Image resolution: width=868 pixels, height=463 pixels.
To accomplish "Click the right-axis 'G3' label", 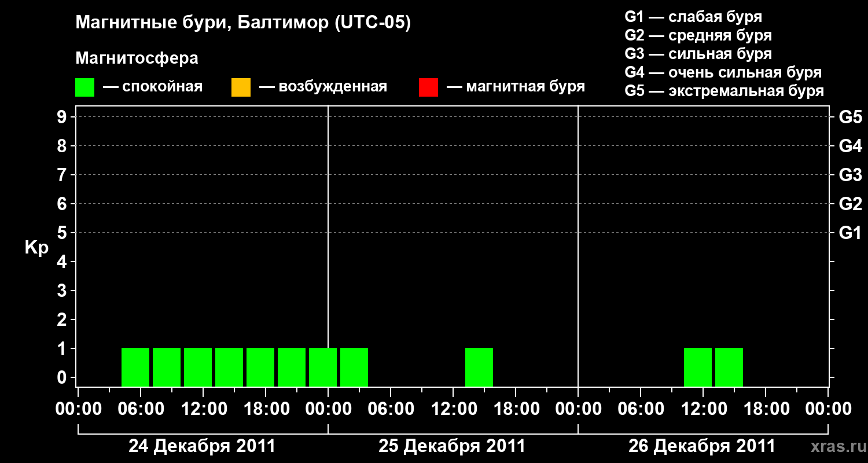I will pos(850,175).
